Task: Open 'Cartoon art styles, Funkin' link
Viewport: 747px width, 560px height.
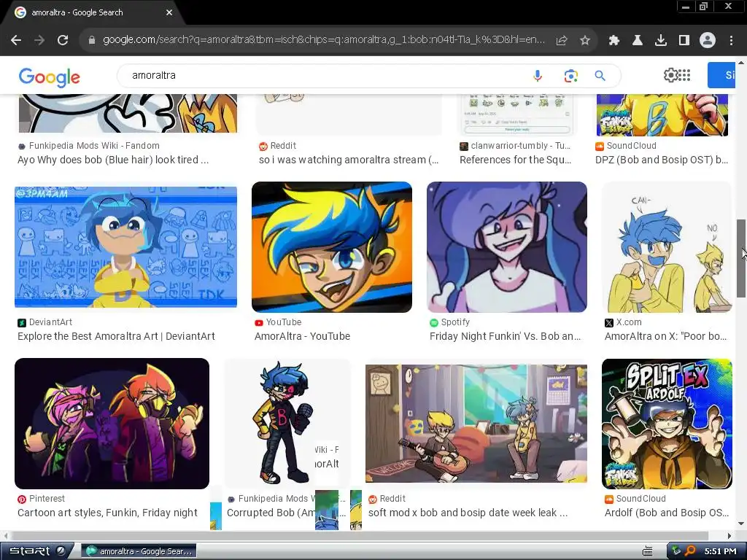Action: 108,513
